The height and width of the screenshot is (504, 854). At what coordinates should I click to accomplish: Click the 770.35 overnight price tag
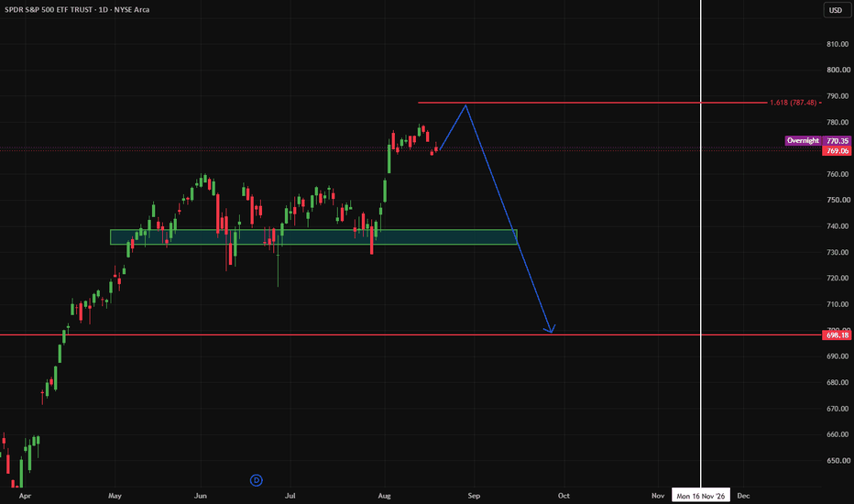pyautogui.click(x=838, y=140)
